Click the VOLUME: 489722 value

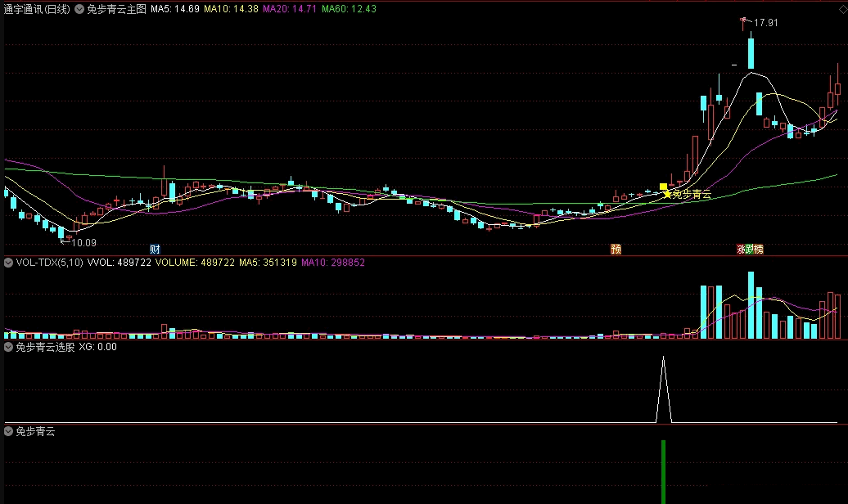(x=195, y=263)
